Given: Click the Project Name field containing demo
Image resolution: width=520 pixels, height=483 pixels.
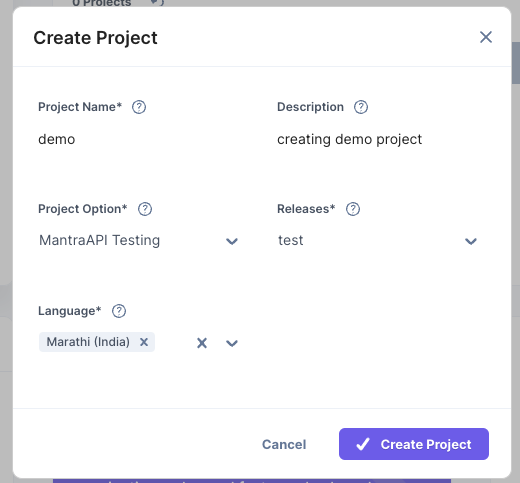Looking at the screenshot, I should click(138, 139).
